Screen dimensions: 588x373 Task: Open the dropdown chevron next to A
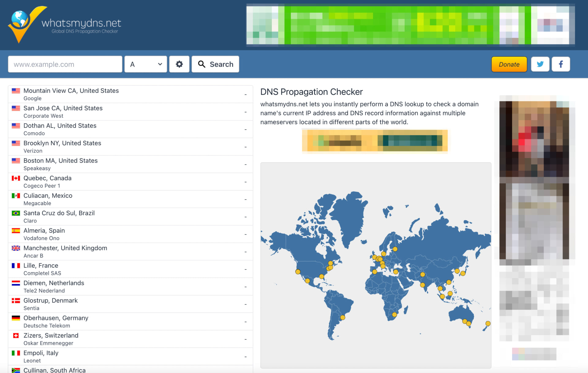tap(160, 64)
